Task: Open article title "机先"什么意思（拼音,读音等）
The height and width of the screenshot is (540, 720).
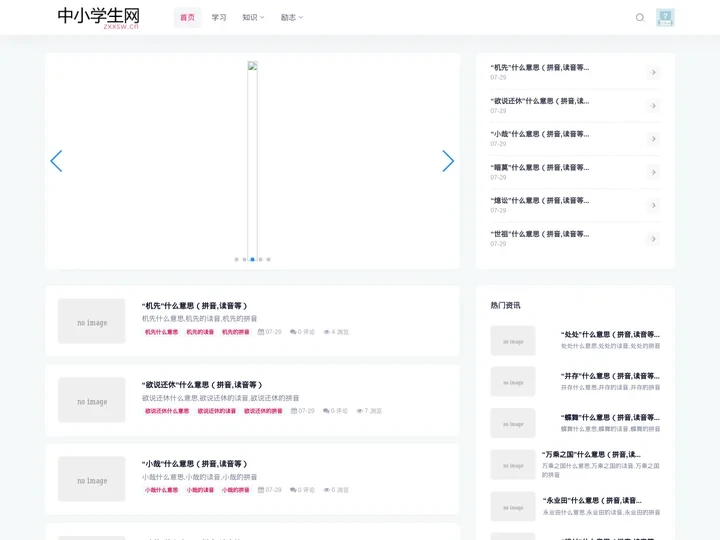Action: pos(194,306)
